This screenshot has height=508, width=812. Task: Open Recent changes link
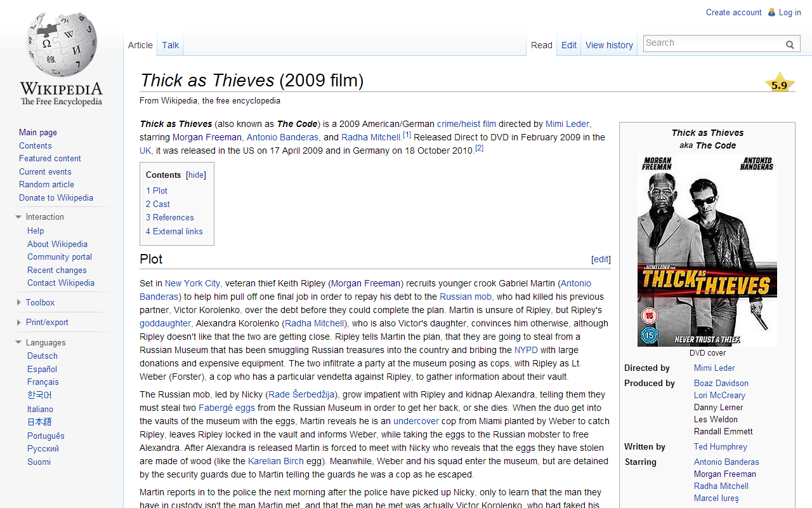coord(57,271)
